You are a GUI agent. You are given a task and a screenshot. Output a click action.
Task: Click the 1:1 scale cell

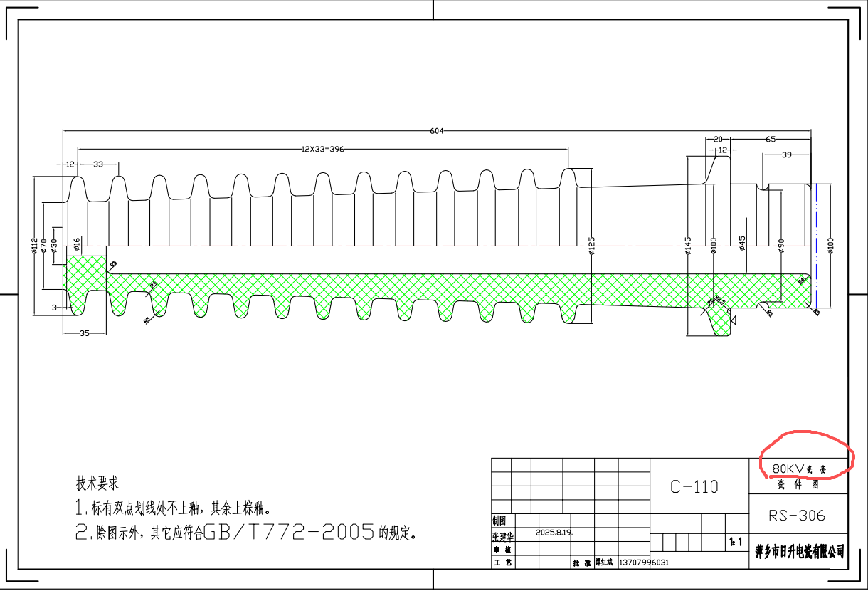(736, 543)
